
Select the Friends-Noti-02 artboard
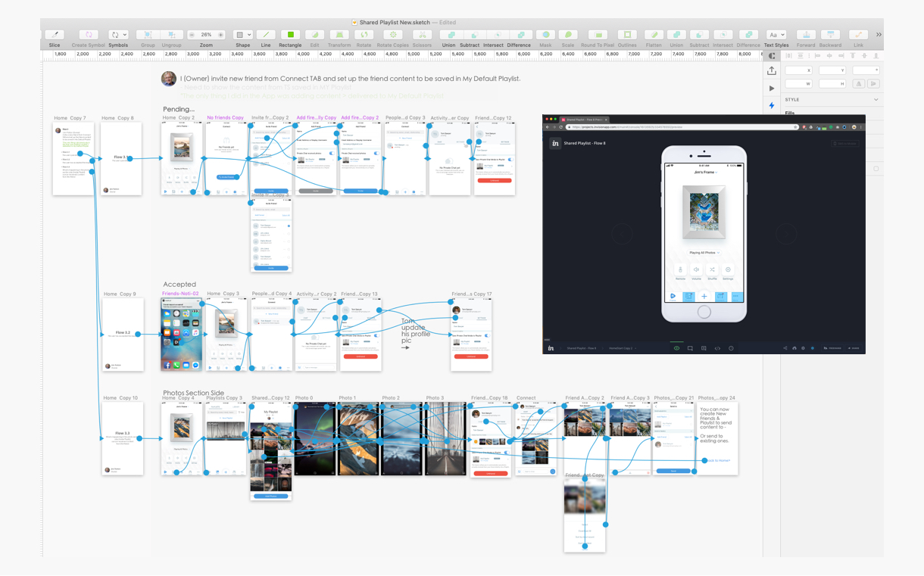(181, 334)
